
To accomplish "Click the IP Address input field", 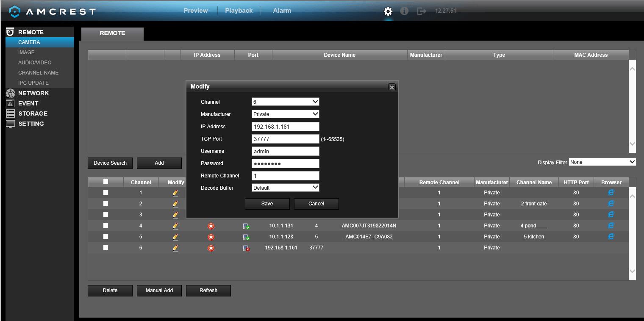I will 285,127.
